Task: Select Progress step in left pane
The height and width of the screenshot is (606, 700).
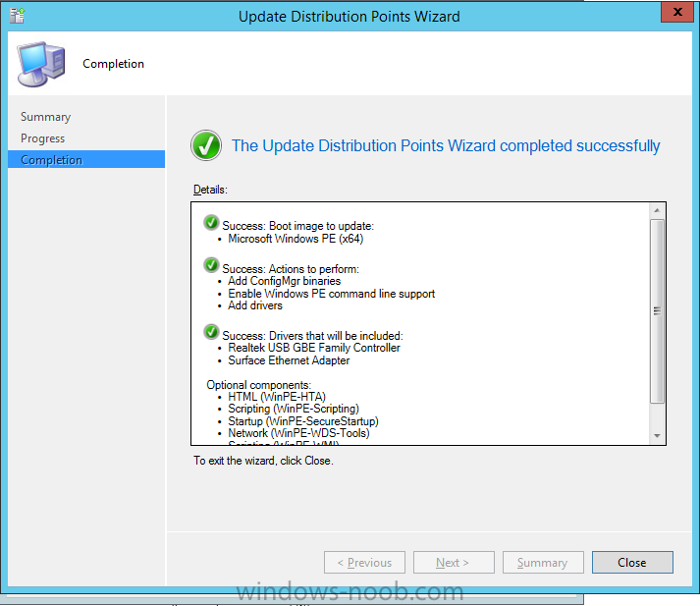Action: point(43,138)
